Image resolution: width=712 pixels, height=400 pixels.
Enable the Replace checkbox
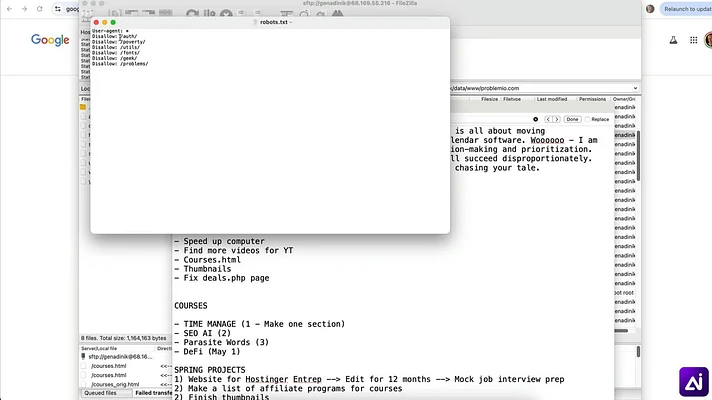587,119
